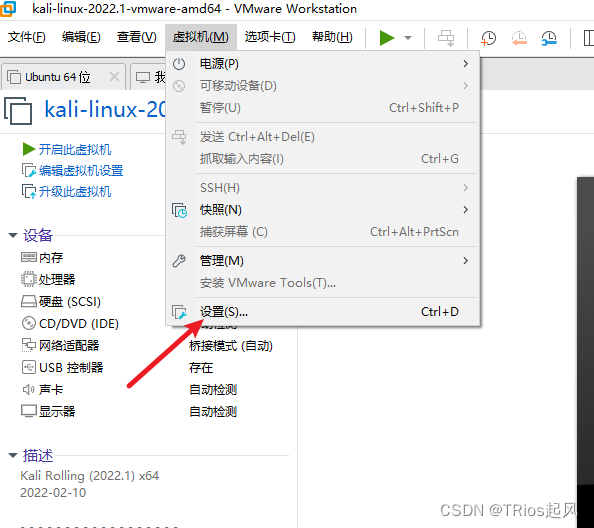Select 设置(S)... from the menu
Screen dimensions: 594x528
click(323, 312)
